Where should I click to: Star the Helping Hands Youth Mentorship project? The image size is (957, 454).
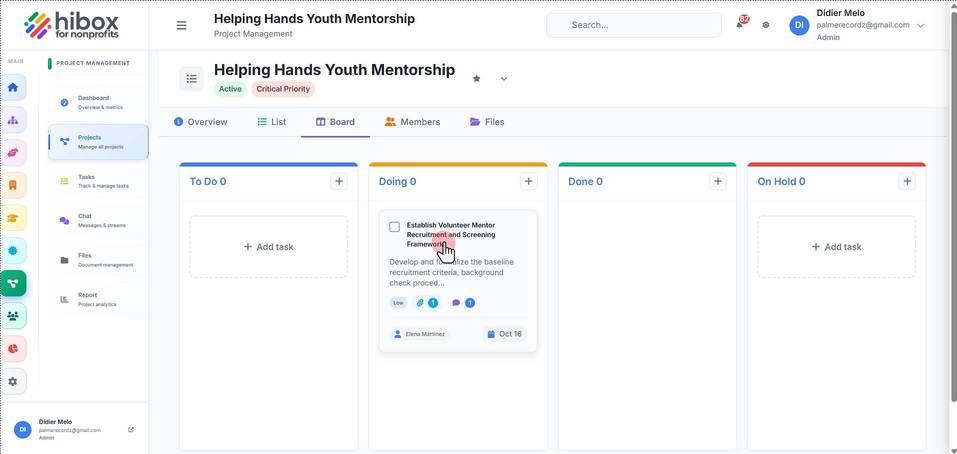(477, 79)
